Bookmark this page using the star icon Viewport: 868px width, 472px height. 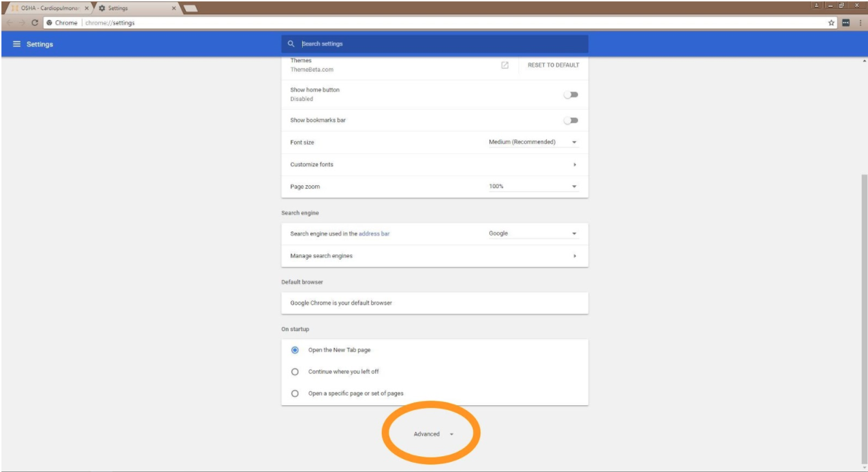click(x=831, y=23)
